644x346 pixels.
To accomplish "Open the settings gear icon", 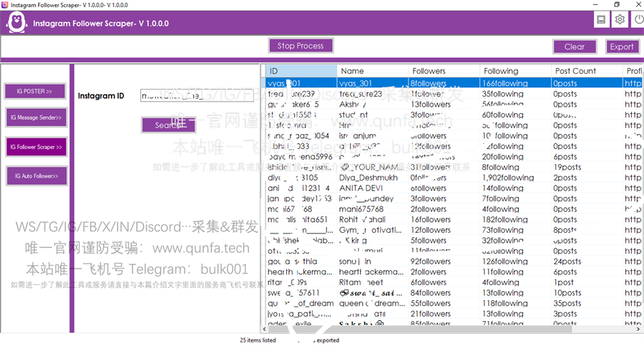I will click(620, 19).
